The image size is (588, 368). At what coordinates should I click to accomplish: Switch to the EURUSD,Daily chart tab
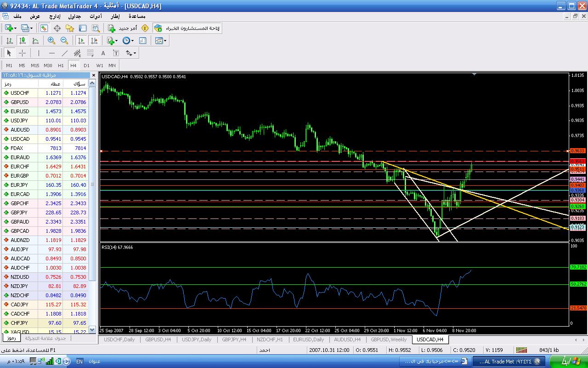pos(308,339)
